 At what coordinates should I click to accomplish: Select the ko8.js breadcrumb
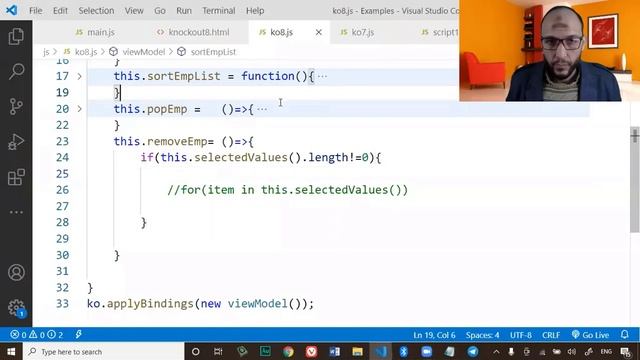81,52
